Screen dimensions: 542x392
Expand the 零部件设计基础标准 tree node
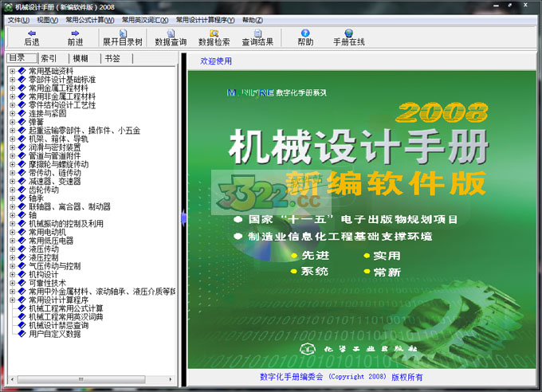coord(13,80)
